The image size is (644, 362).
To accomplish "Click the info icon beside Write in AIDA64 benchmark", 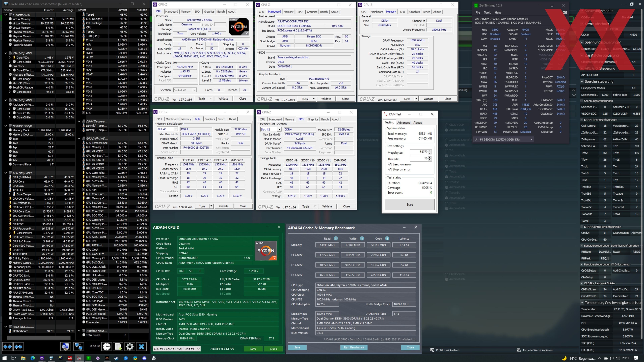I will [362, 238].
